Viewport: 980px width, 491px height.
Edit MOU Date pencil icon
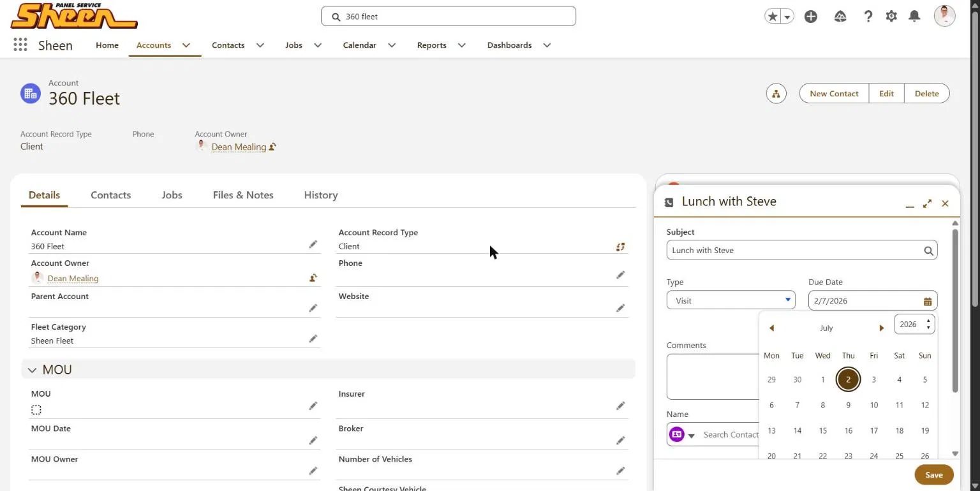313,440
